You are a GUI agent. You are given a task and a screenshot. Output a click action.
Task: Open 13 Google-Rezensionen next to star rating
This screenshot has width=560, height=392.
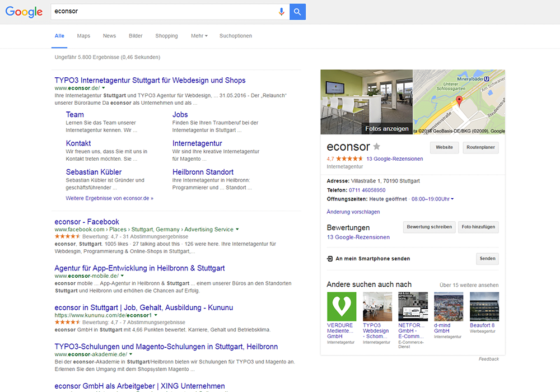click(395, 159)
